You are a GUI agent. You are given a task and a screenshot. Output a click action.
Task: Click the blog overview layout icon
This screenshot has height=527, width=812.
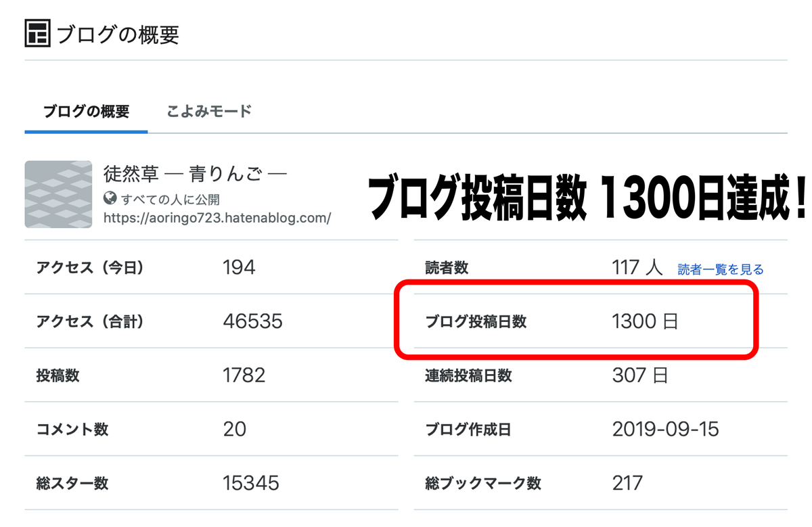click(37, 34)
